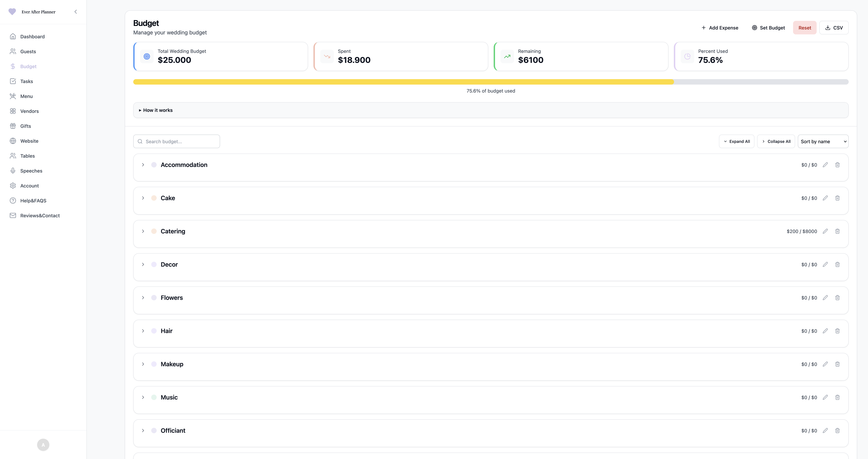
Task: Click the Ever After Planner heart logo
Action: click(12, 12)
